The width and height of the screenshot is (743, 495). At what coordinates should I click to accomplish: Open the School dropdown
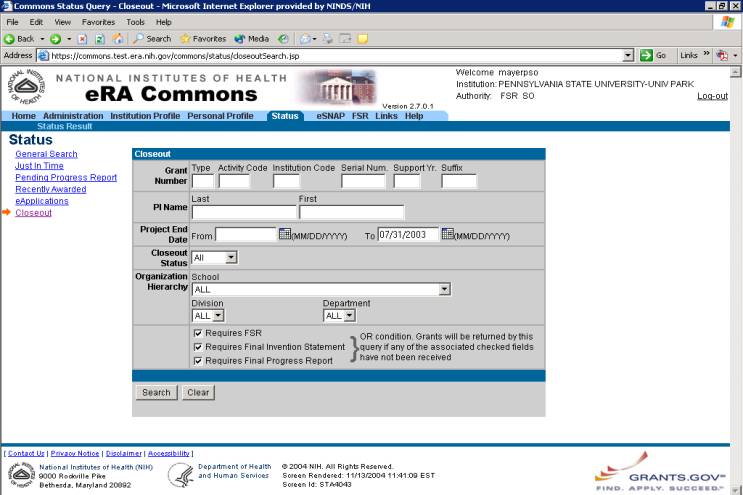321,289
